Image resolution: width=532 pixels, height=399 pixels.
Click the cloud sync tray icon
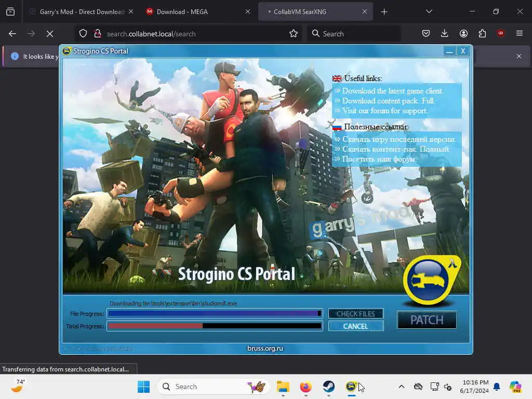[x=418, y=387]
